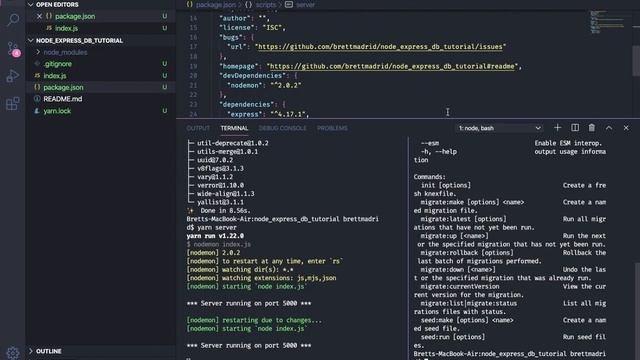Switch to the DEBUG CONSOLE tab
The width and height of the screenshot is (640, 360).
(282, 128)
